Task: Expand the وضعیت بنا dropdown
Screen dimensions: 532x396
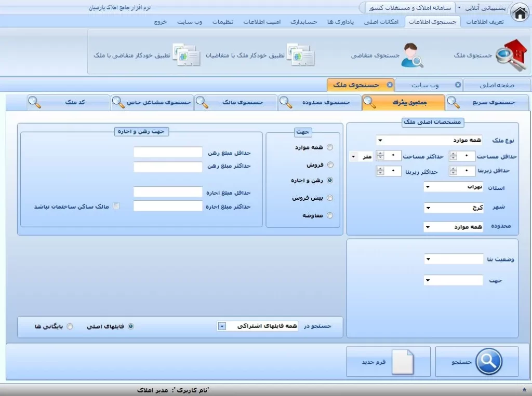Action: point(427,259)
